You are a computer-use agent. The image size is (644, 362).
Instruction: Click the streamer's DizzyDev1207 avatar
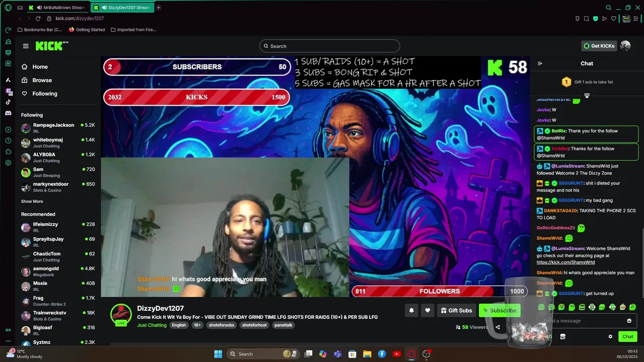click(x=121, y=315)
